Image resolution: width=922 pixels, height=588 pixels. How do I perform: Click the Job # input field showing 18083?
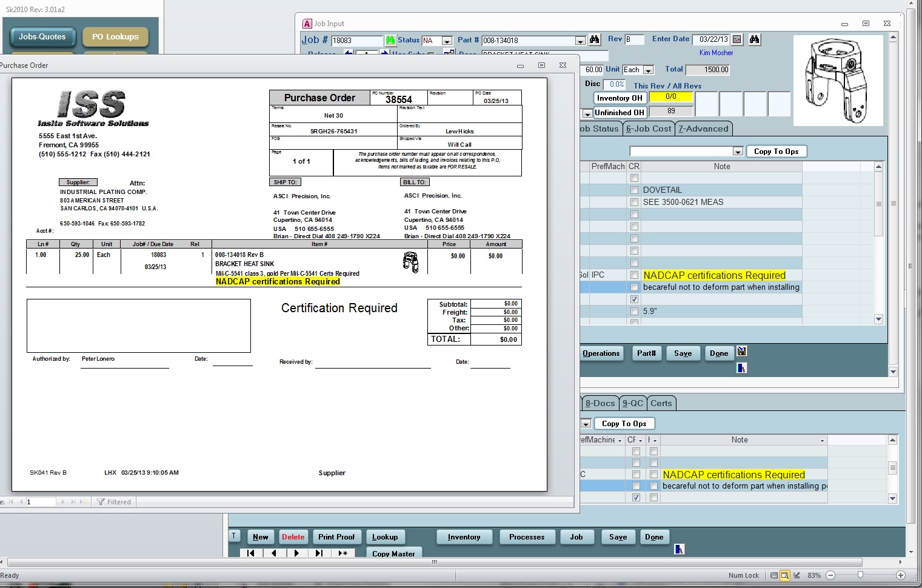point(357,41)
